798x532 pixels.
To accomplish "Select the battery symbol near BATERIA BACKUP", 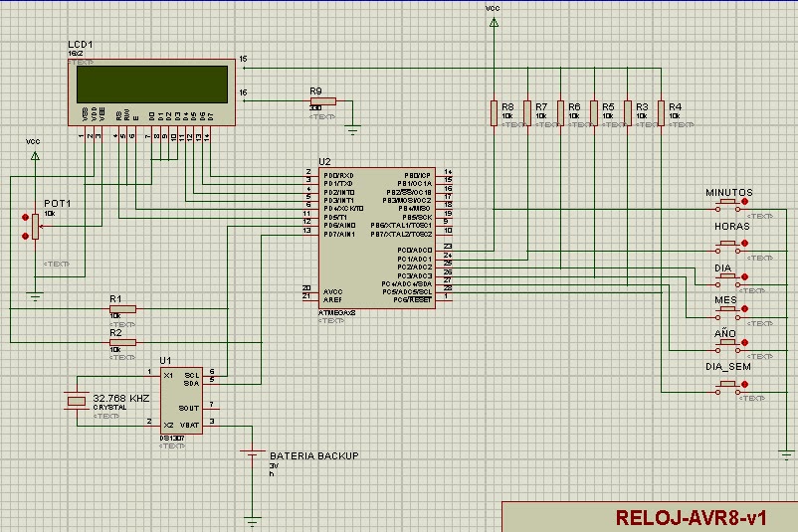I will [x=252, y=452].
